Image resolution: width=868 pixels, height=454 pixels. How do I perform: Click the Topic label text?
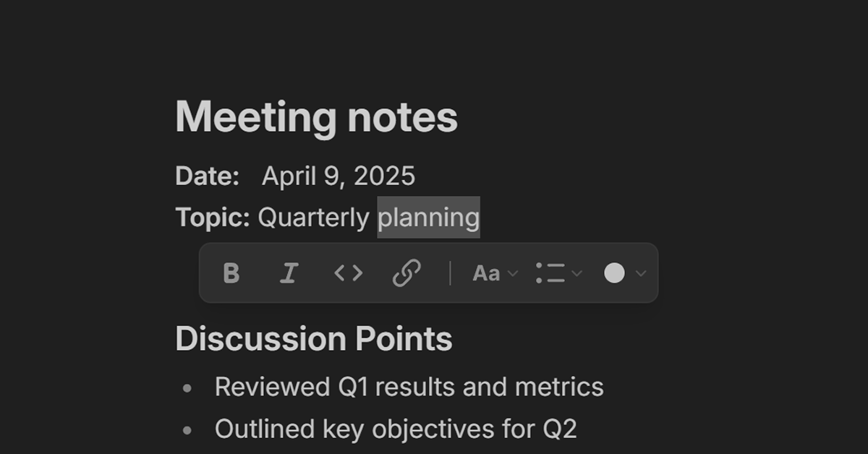point(211,217)
